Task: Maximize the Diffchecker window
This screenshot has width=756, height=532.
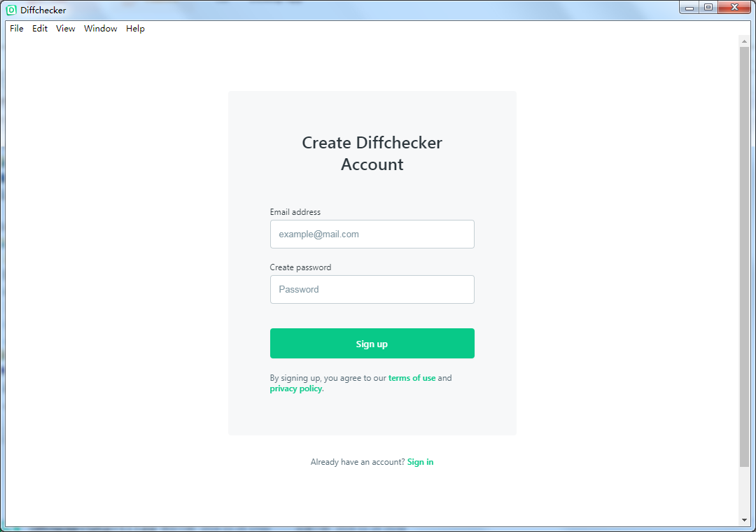Action: (x=708, y=8)
